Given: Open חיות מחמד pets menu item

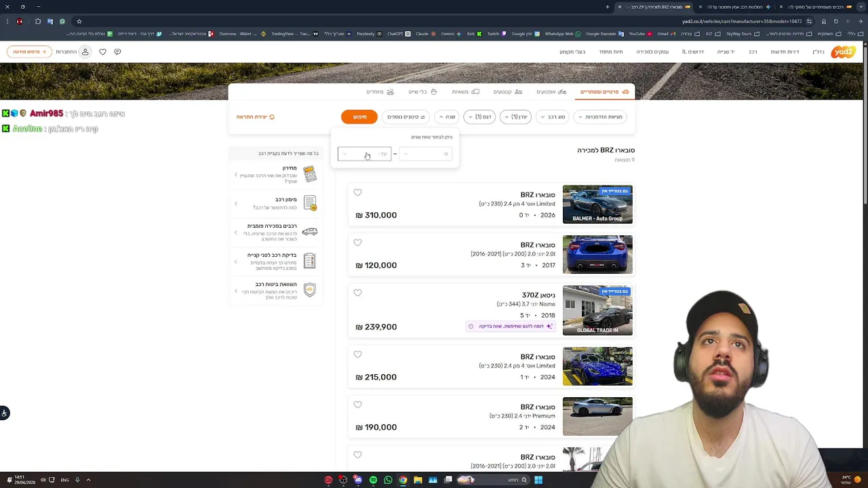Looking at the screenshot, I should [610, 52].
